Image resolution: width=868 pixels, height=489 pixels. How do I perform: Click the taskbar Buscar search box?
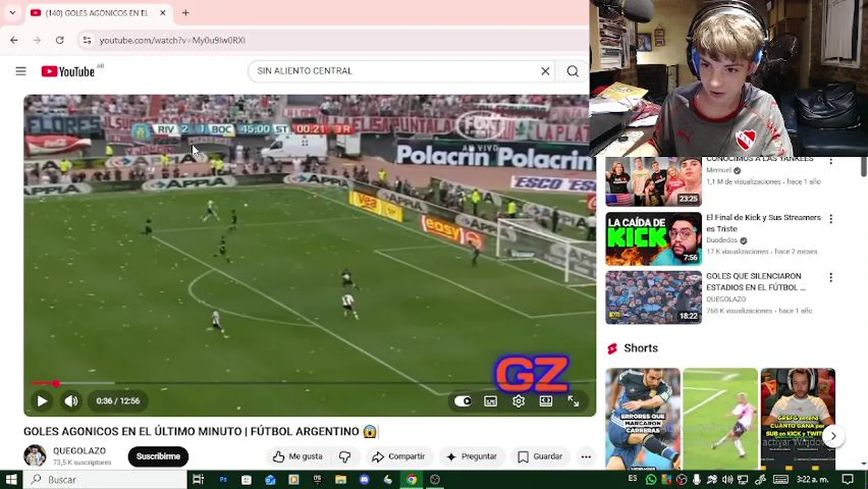click(x=105, y=479)
